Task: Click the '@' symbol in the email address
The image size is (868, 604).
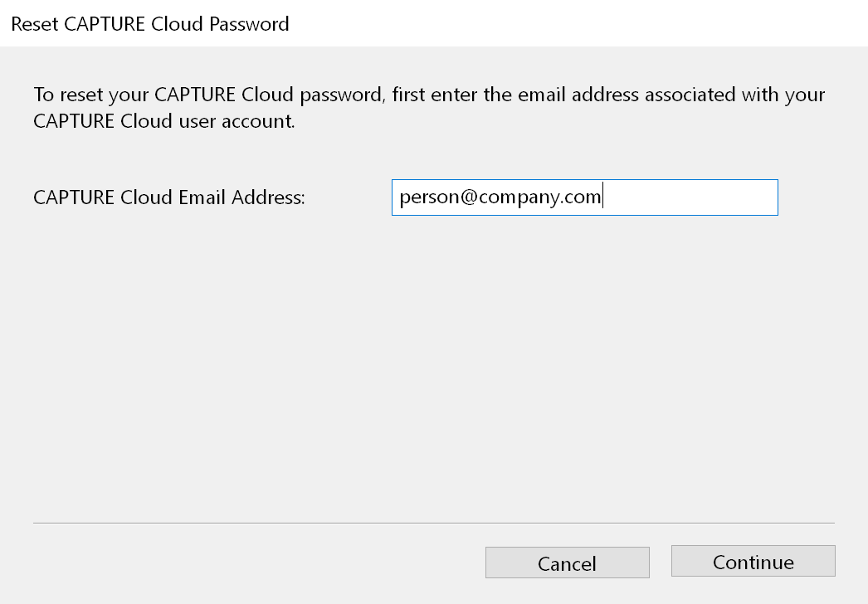Action: click(461, 198)
